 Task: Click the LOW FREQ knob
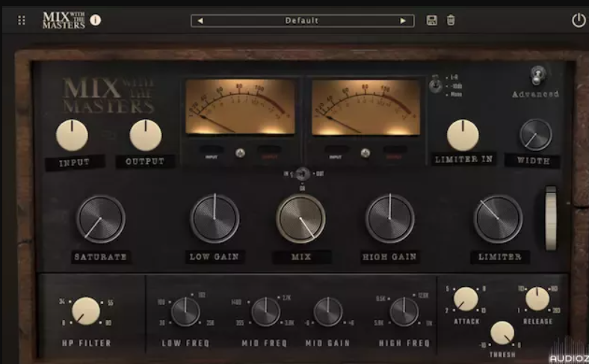pyautogui.click(x=185, y=312)
